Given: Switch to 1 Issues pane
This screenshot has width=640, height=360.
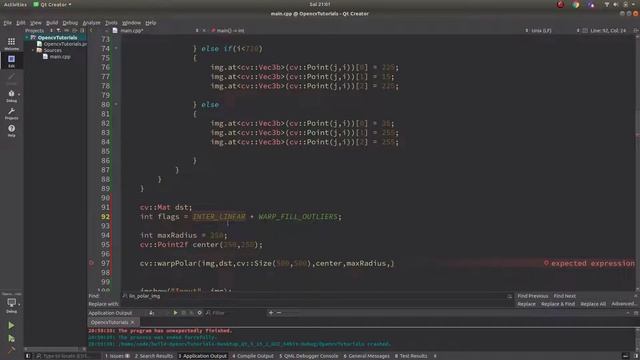Looking at the screenshot, I should (117, 356).
